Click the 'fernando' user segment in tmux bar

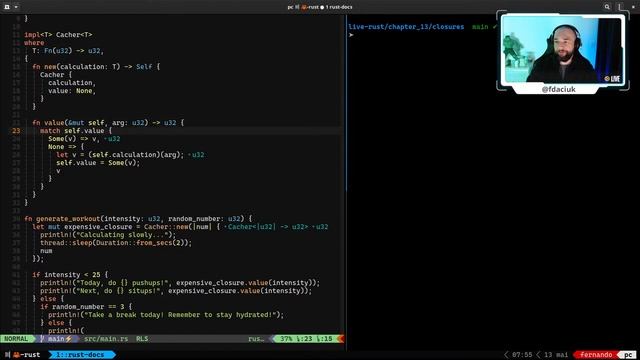click(596, 355)
